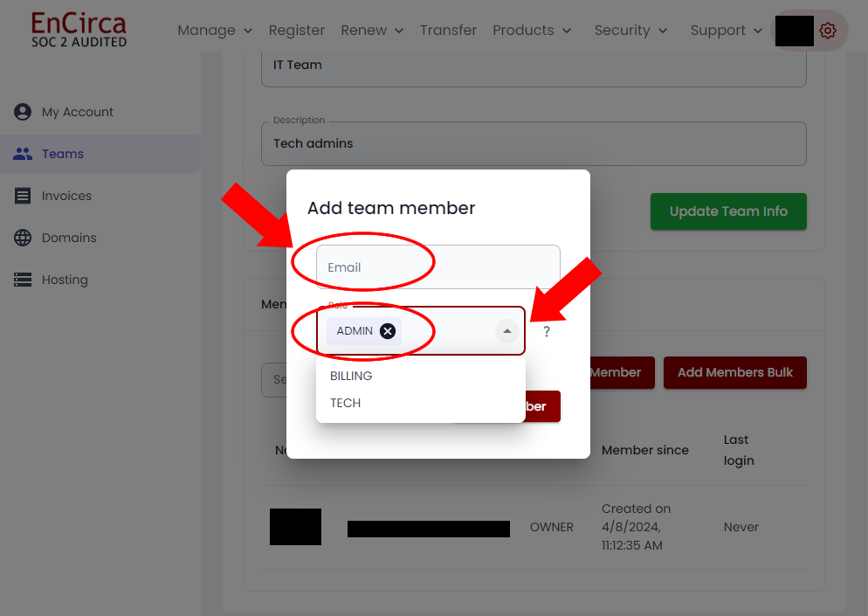Click the Update Team Info button

(x=727, y=211)
